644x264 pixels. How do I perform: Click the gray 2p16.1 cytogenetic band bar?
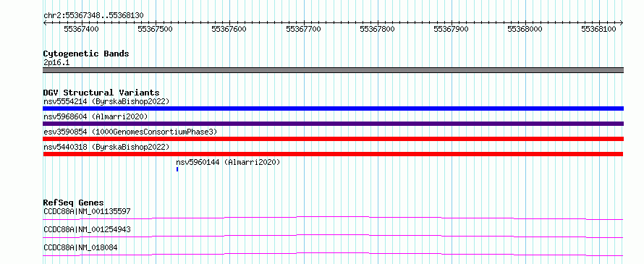333,70
